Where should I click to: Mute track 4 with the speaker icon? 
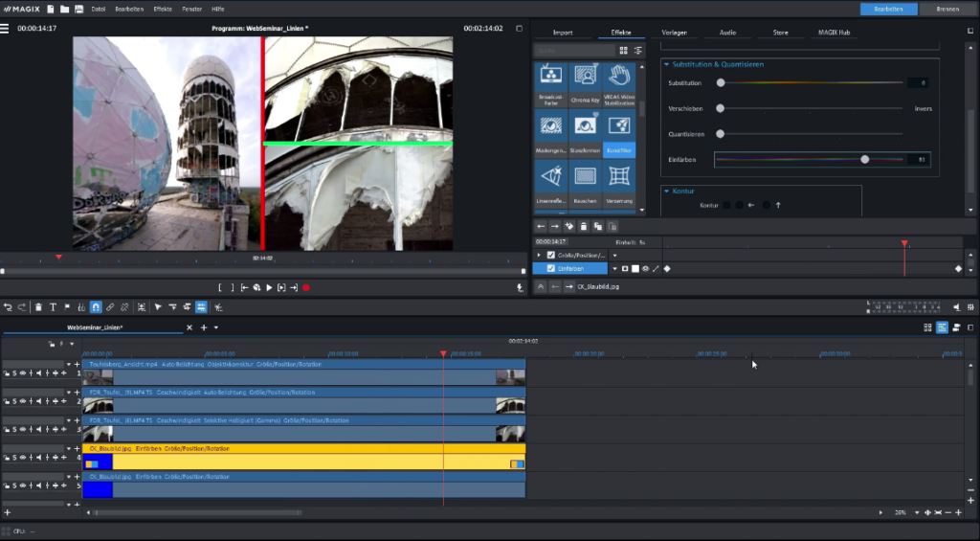(x=38, y=458)
